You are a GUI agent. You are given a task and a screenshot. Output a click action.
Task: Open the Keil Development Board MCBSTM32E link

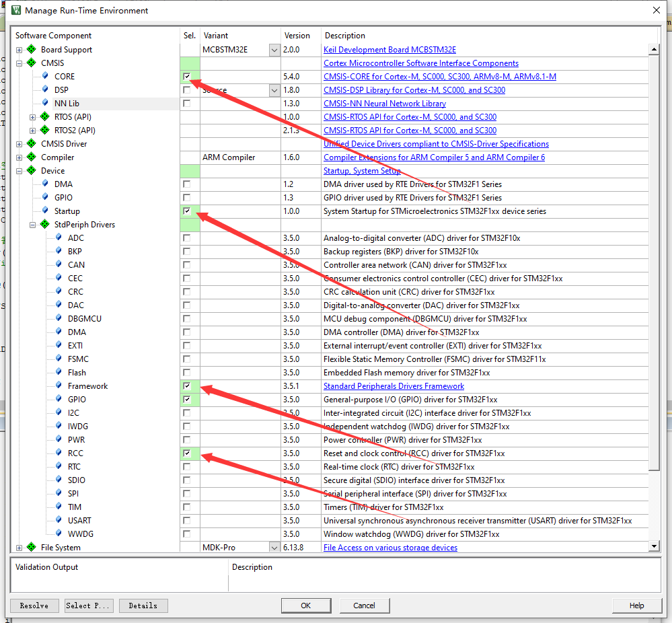tap(389, 50)
